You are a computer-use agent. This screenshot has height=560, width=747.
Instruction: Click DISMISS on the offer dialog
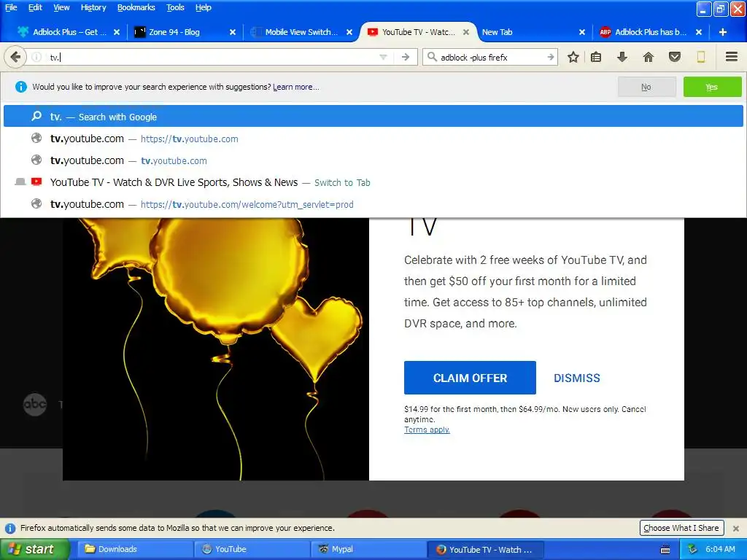pyautogui.click(x=576, y=378)
